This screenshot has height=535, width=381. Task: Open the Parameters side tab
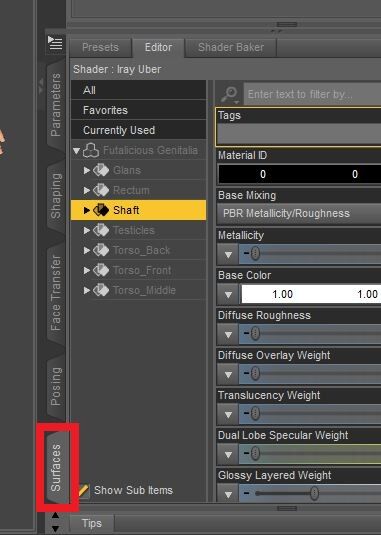click(56, 105)
